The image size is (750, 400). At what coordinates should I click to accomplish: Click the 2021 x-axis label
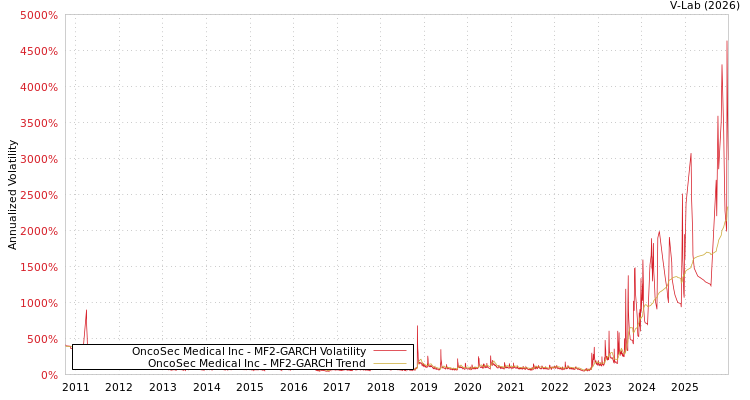point(511,387)
